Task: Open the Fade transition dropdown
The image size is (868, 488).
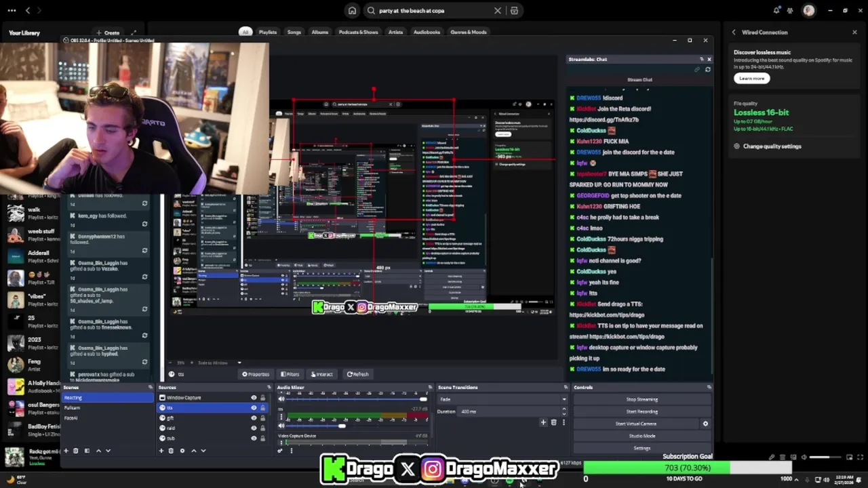Action: click(x=502, y=399)
